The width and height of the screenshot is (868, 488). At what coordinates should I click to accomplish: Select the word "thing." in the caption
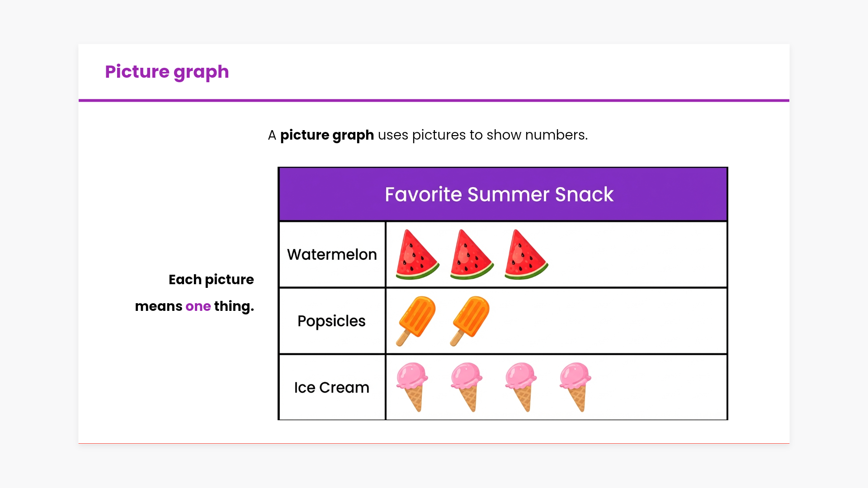click(x=234, y=306)
